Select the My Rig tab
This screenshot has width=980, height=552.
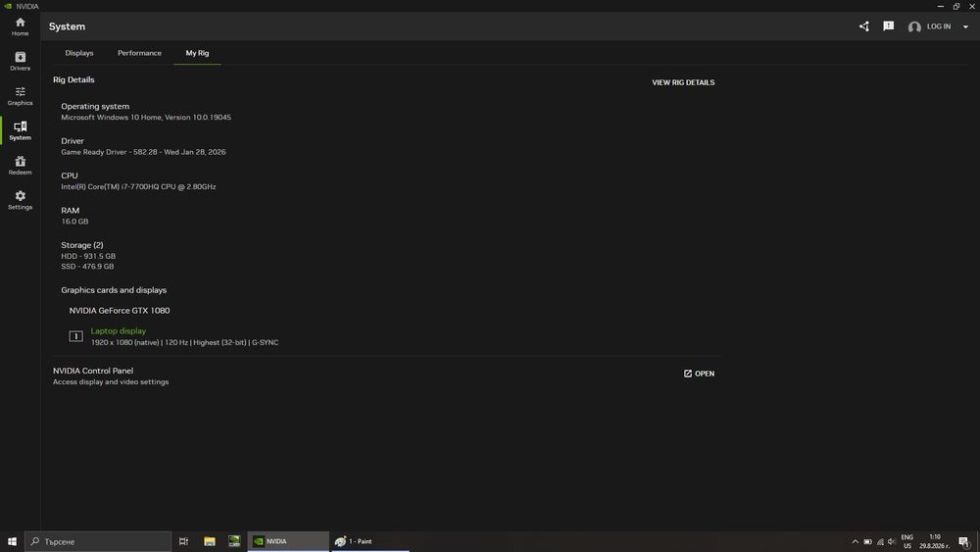198,53
